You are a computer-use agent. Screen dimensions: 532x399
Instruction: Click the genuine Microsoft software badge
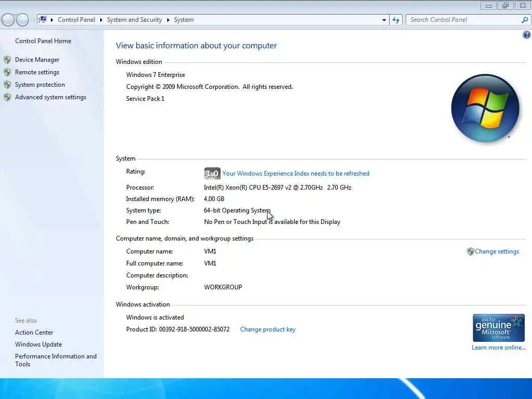tap(498, 328)
